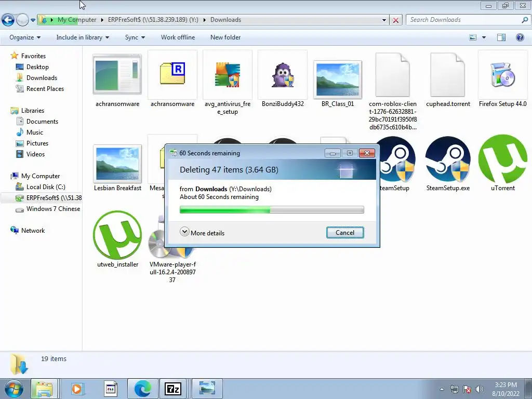Image resolution: width=532 pixels, height=399 pixels.
Task: Expand More details in delete dialog
Action: coord(202,233)
